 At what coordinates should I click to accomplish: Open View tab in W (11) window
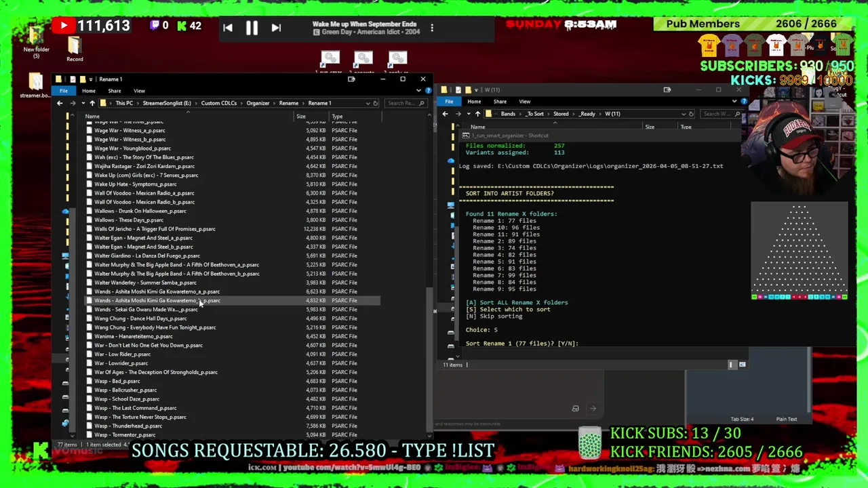coord(524,102)
